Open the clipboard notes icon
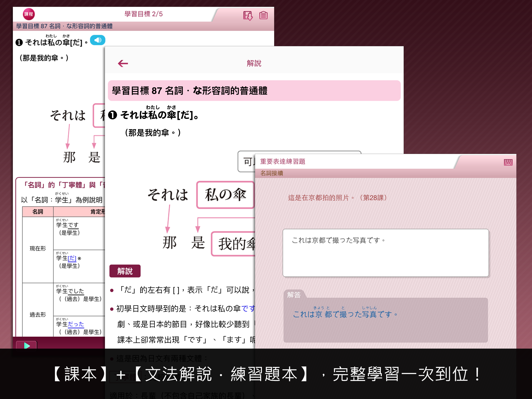Screen dimensions: 532x399 263,15
